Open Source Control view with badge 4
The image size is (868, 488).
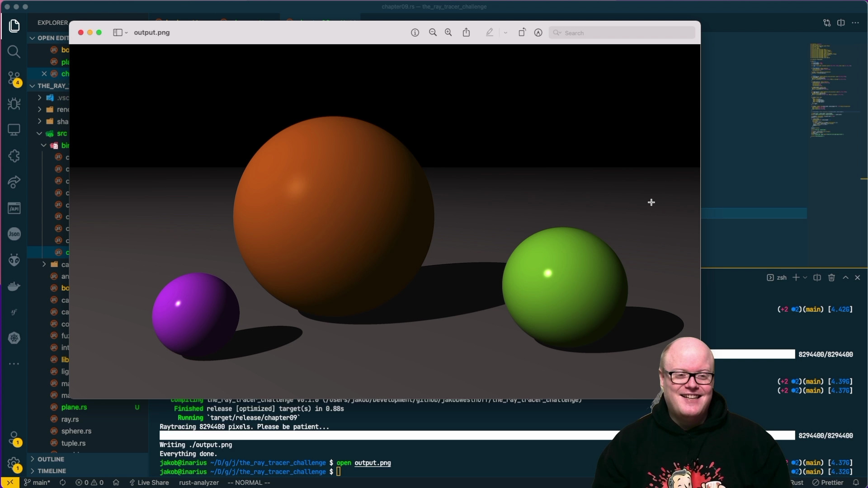coord(14,78)
